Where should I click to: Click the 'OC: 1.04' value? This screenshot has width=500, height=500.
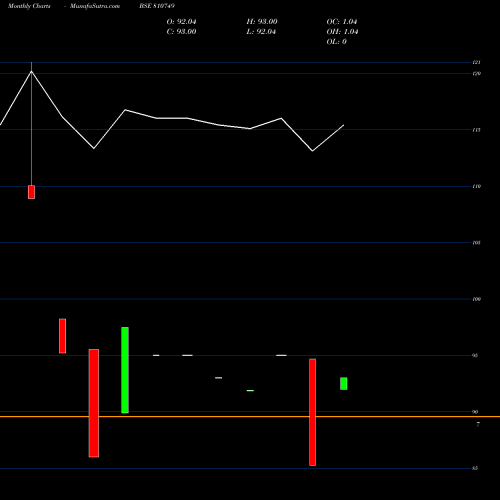click(x=342, y=22)
